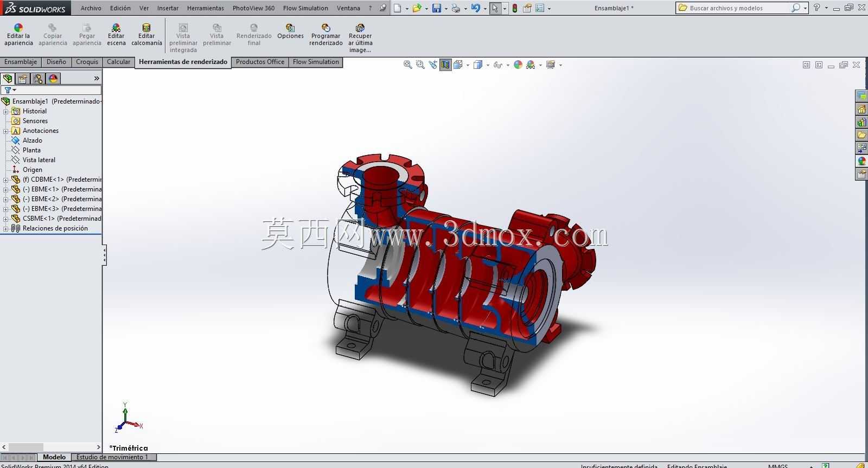This screenshot has height=468, width=868.
Task: Click Programar renderizado
Action: coord(326,35)
